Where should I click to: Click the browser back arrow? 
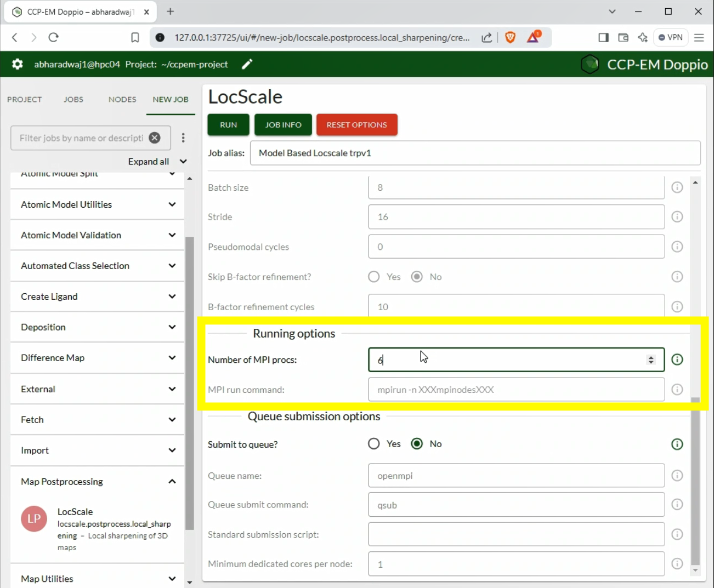(x=15, y=37)
